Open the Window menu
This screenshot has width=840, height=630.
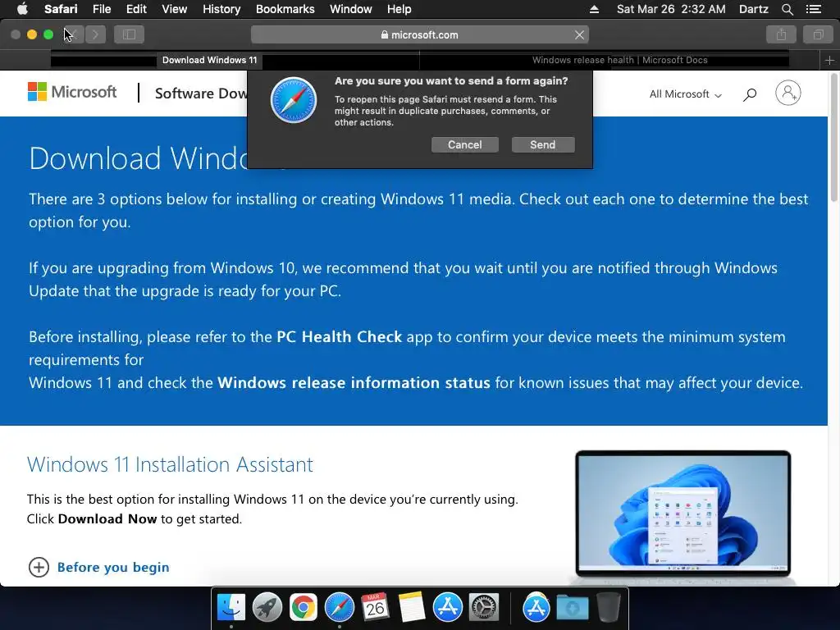tap(350, 9)
